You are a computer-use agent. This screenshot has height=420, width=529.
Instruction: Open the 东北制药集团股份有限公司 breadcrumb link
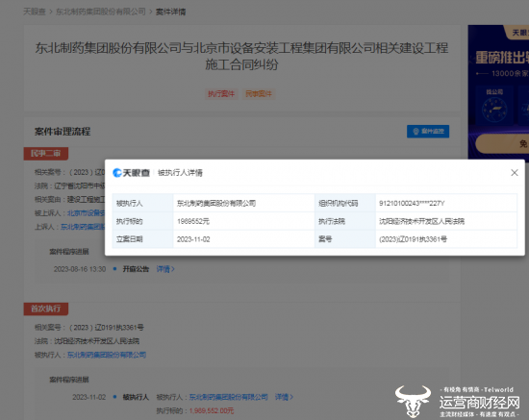[x=100, y=12]
